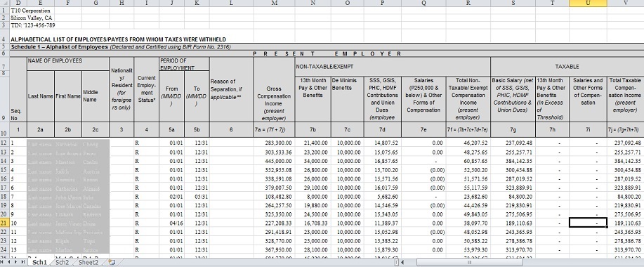644x267 pixels.
Task: Select column D header
Action: (x=18, y=3)
